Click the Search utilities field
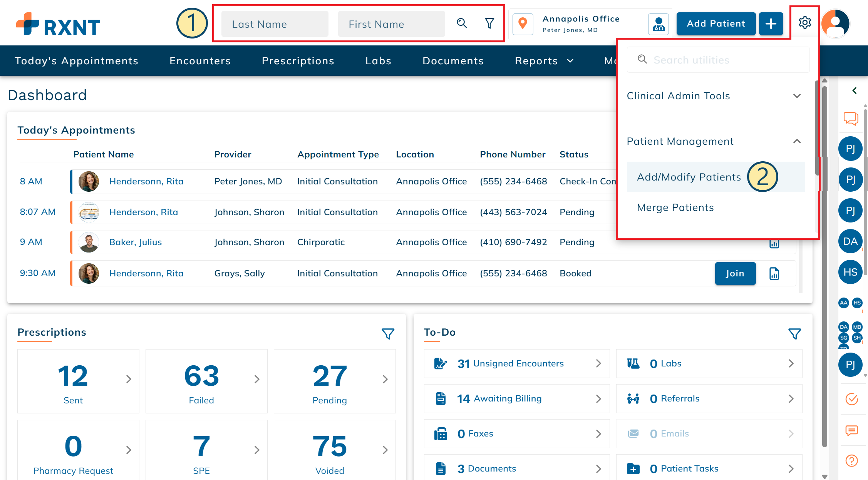The width and height of the screenshot is (868, 480). tap(718, 60)
